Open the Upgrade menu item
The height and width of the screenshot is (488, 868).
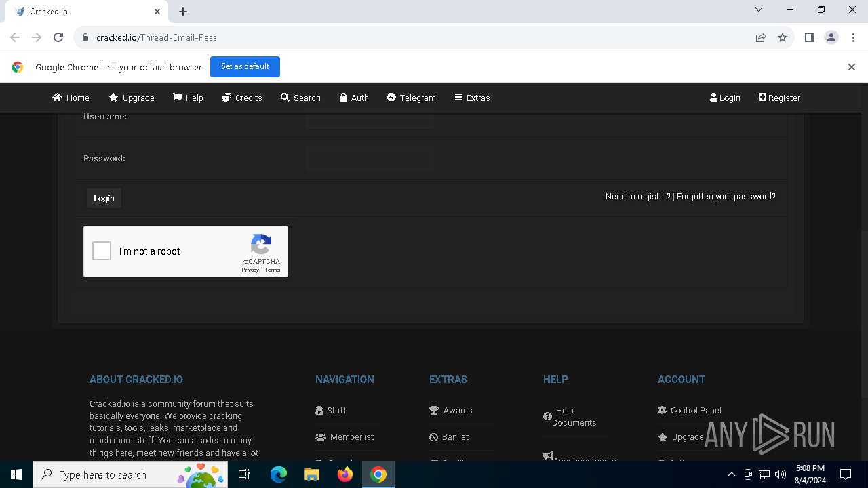[132, 98]
